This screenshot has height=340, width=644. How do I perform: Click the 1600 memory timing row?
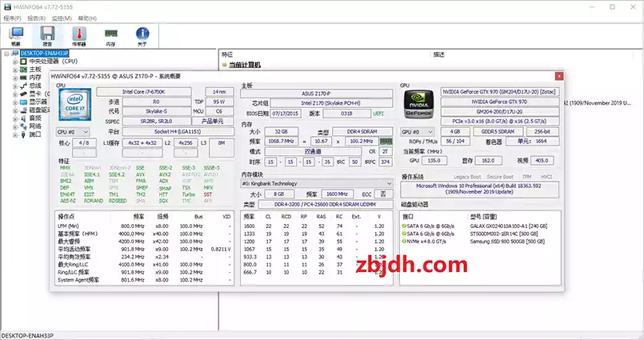click(316, 226)
